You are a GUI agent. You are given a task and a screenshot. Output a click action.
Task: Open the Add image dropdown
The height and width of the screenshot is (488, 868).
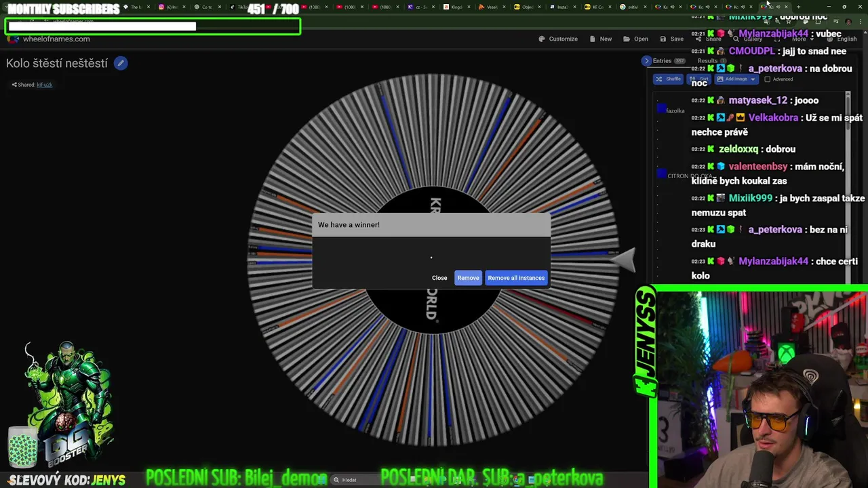[736, 79]
